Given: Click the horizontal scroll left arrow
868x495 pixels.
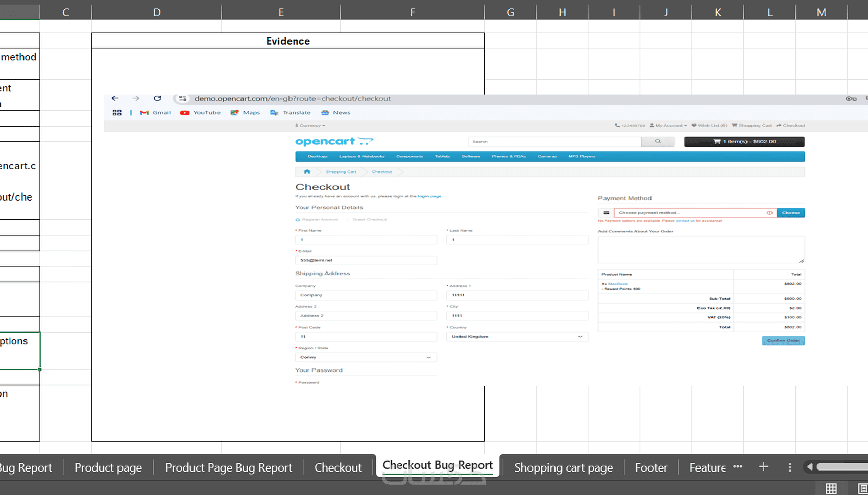Looking at the screenshot, I should 809,467.
